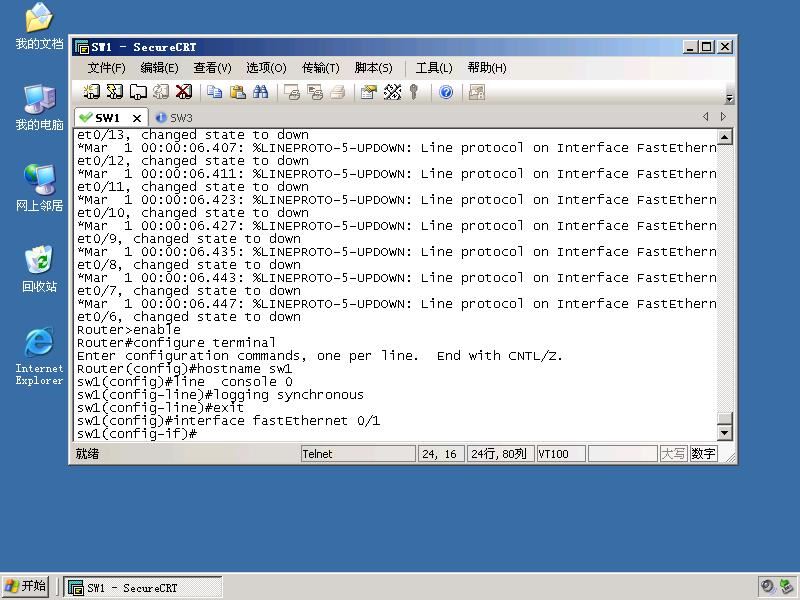The height and width of the screenshot is (600, 800).
Task: Click 'Router(config)#hostname sw1' line
Action: 184,368
